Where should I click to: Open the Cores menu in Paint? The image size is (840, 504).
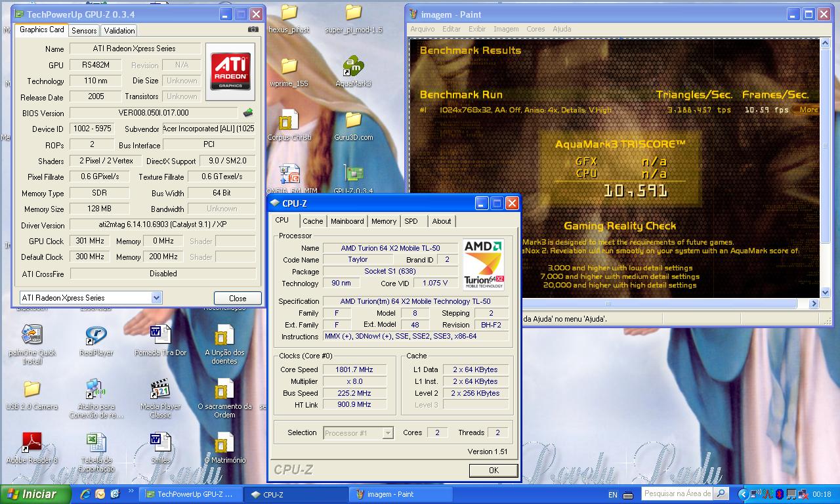tap(535, 29)
